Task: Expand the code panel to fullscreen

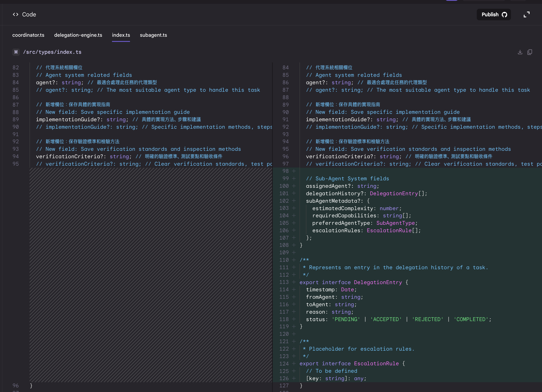Action: [526, 15]
